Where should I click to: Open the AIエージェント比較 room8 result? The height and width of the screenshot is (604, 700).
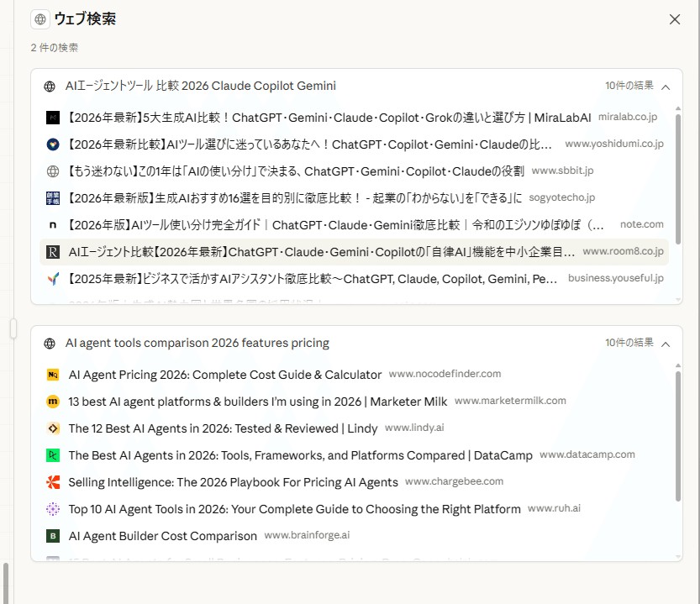coord(354,252)
